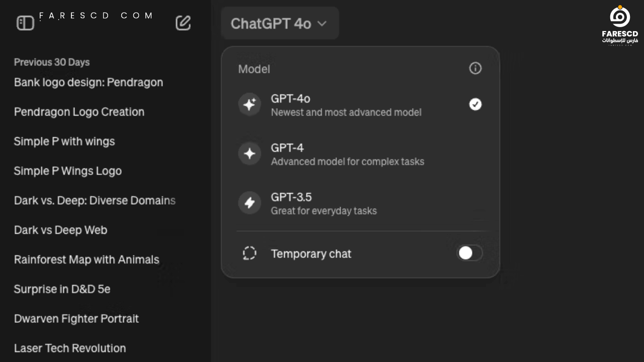Screen dimensions: 644x362
Task: Select the GPT-4o newest model entry
Action: coord(360,105)
